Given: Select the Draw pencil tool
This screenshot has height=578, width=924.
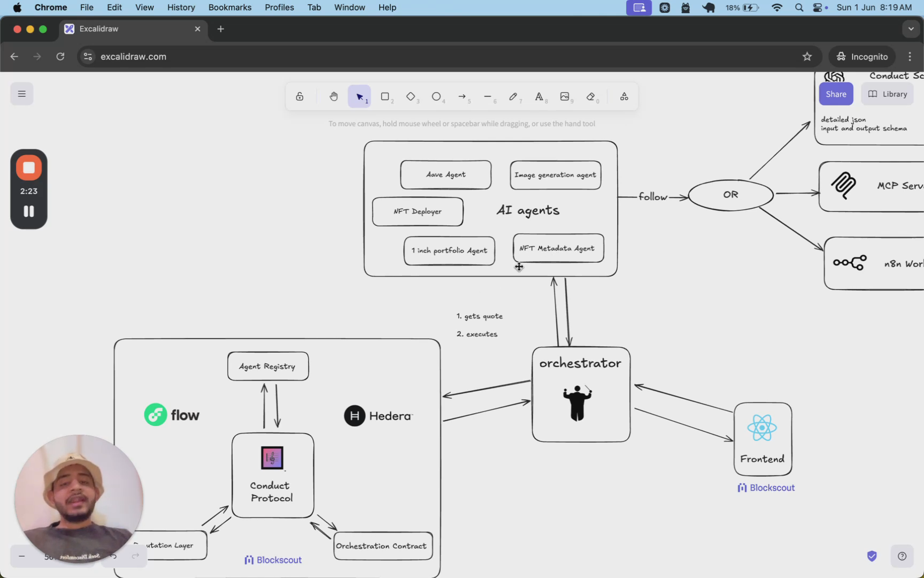Looking at the screenshot, I should click(x=513, y=96).
